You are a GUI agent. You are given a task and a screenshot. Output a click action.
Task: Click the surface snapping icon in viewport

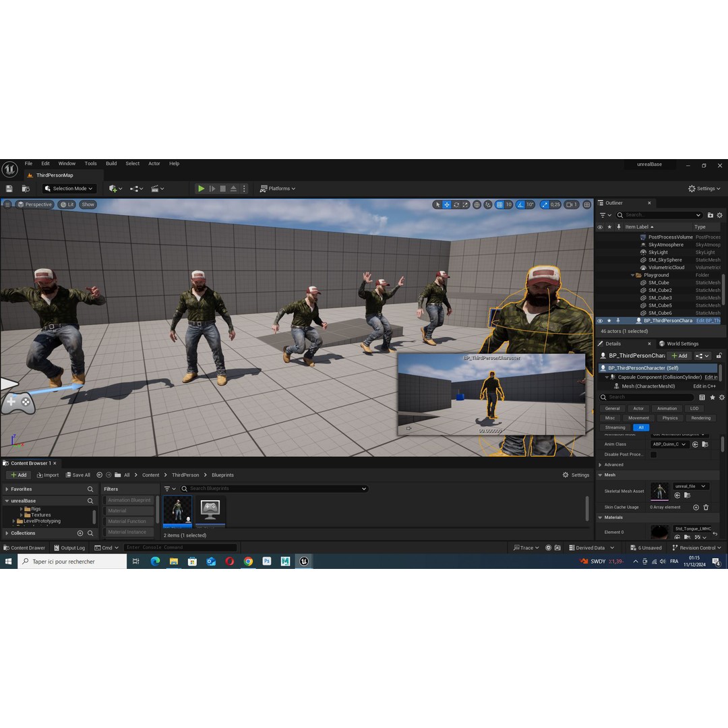488,205
